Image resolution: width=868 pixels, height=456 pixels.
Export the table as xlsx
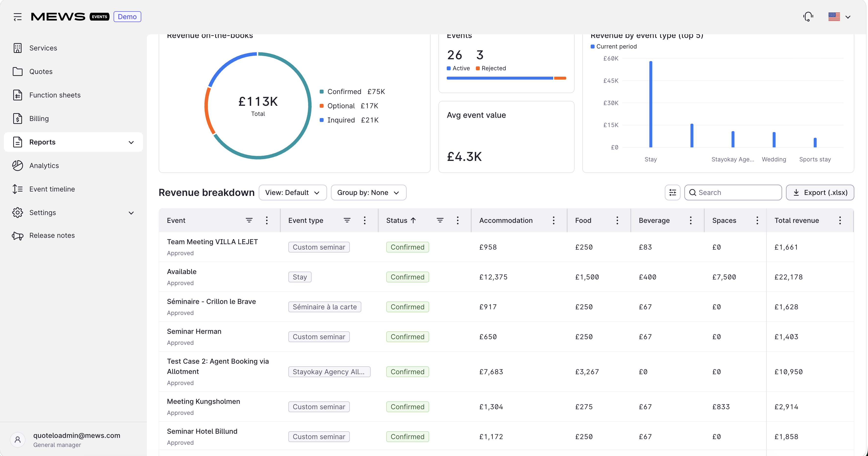820,192
